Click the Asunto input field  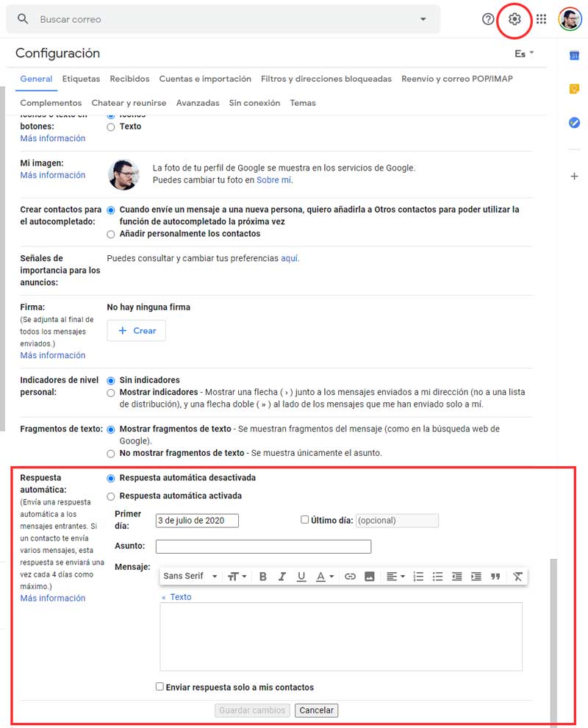(263, 546)
